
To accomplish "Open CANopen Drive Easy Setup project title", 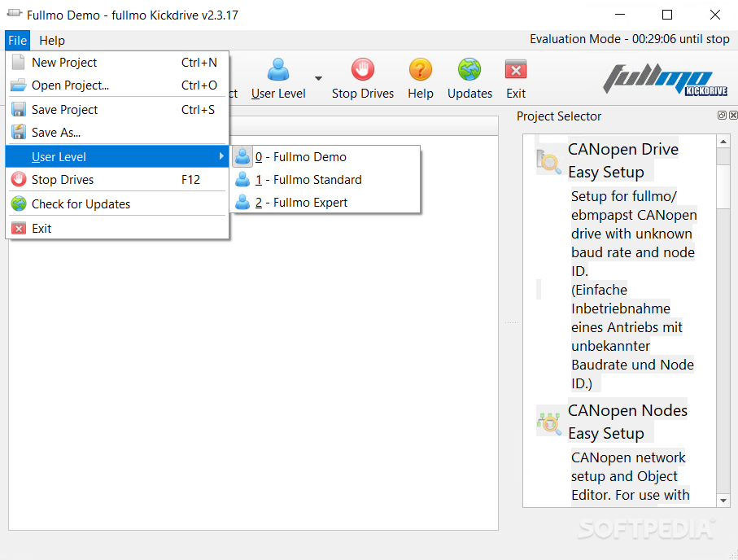I will 622,160.
